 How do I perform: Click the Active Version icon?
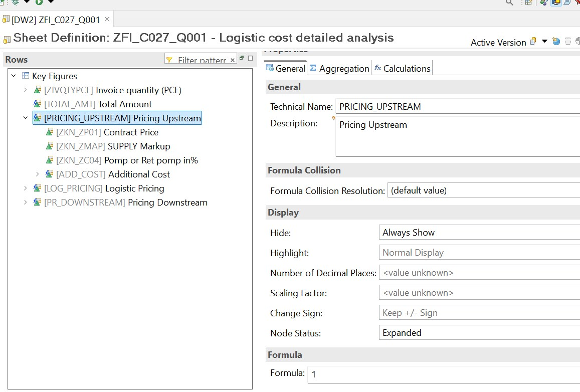(533, 42)
